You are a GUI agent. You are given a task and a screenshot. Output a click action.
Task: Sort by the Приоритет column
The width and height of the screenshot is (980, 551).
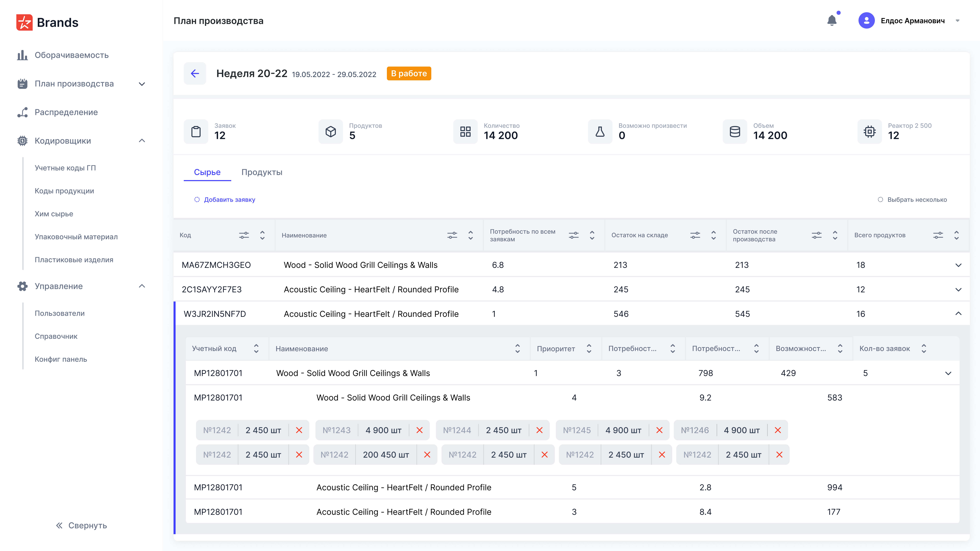[589, 348]
